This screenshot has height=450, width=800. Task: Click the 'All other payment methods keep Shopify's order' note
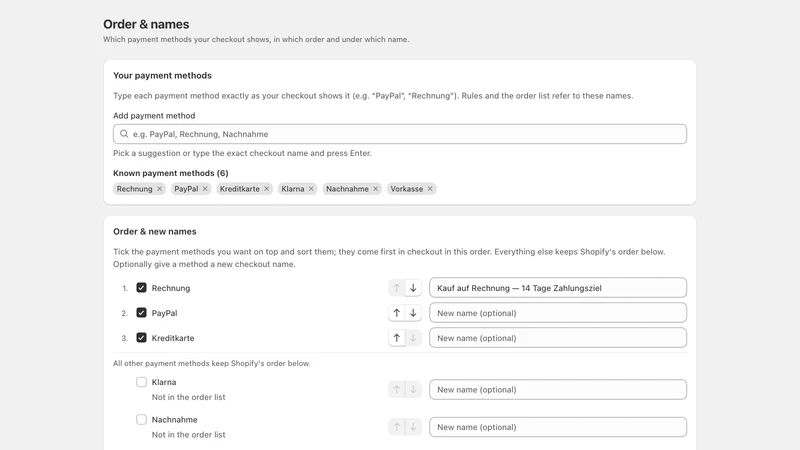pyautogui.click(x=212, y=363)
